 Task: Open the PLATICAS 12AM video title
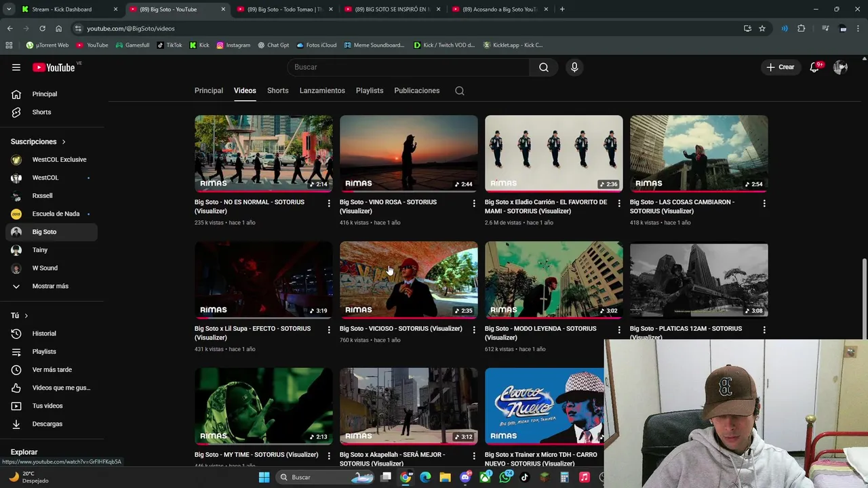point(686,331)
